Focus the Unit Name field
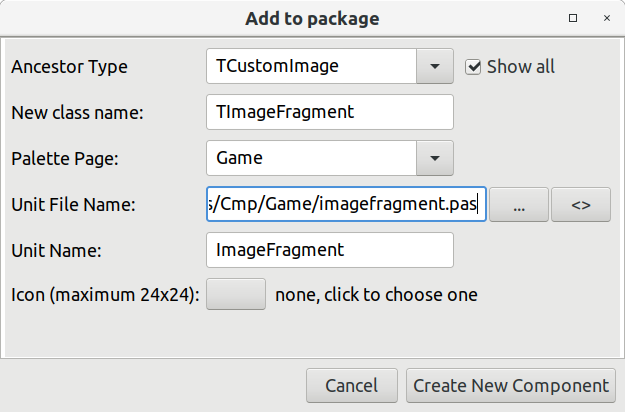This screenshot has width=625, height=412. click(x=329, y=250)
